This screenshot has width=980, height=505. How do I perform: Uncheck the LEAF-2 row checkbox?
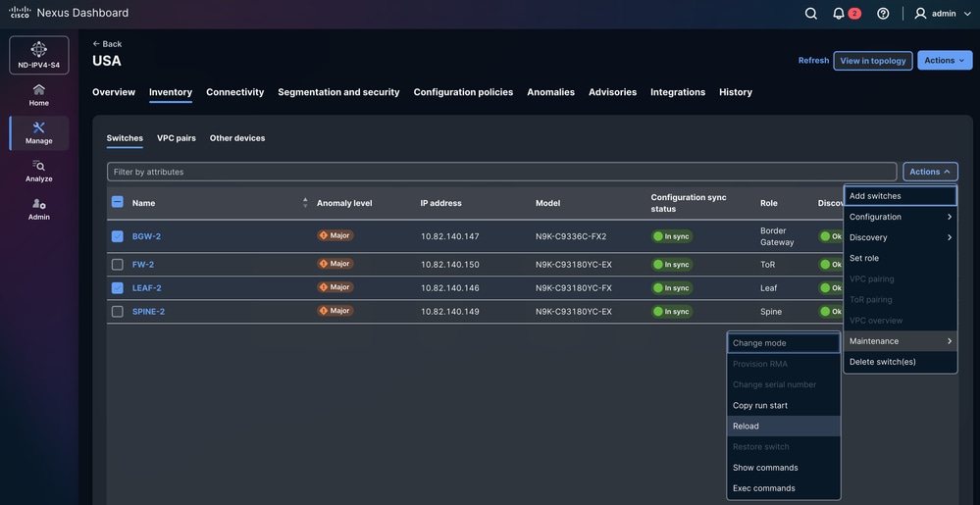point(117,288)
